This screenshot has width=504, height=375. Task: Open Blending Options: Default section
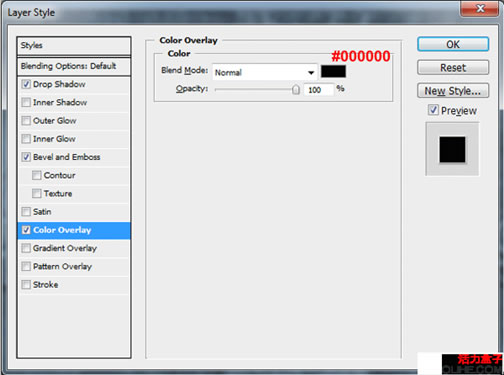pos(74,66)
